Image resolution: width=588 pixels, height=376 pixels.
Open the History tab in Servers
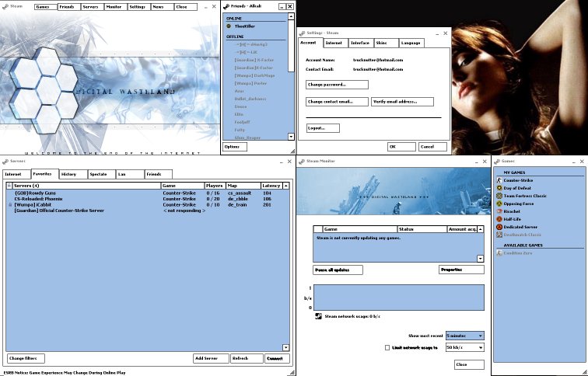tap(73, 174)
